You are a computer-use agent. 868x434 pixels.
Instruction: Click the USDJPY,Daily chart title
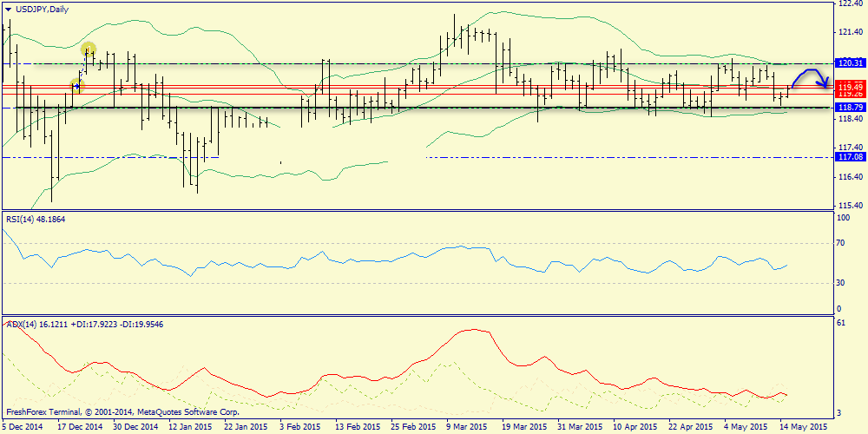click(42, 9)
